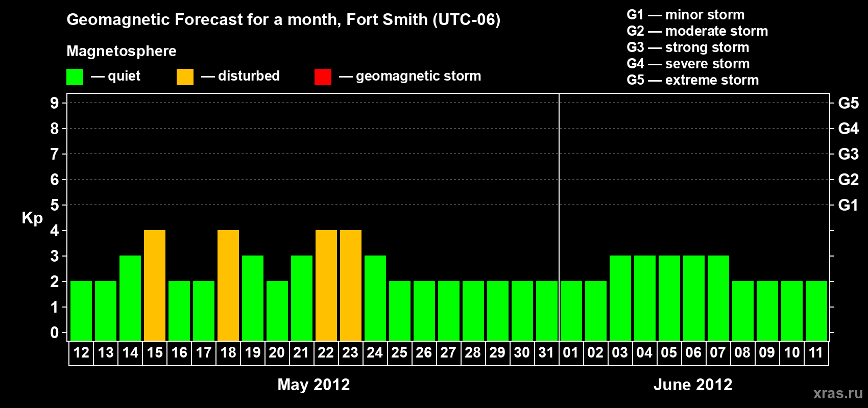Click the date label 08 under June
The image size is (868, 408).
click(x=743, y=353)
